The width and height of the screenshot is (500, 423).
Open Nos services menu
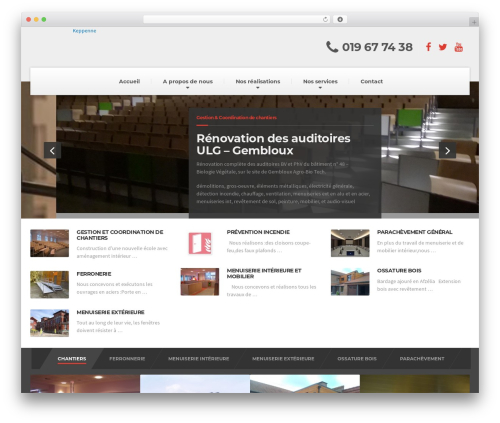coord(320,81)
